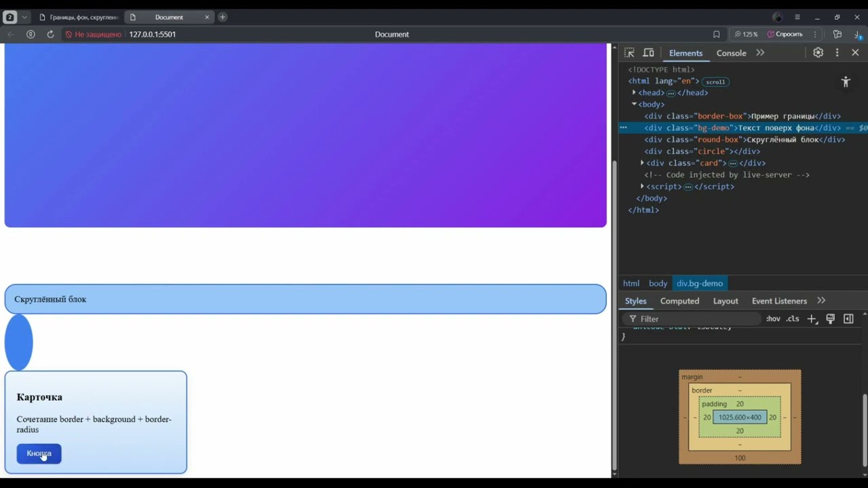Toggle rendering emulations paintbrush icon
Screen dimensions: 868x488
[x=830, y=319]
